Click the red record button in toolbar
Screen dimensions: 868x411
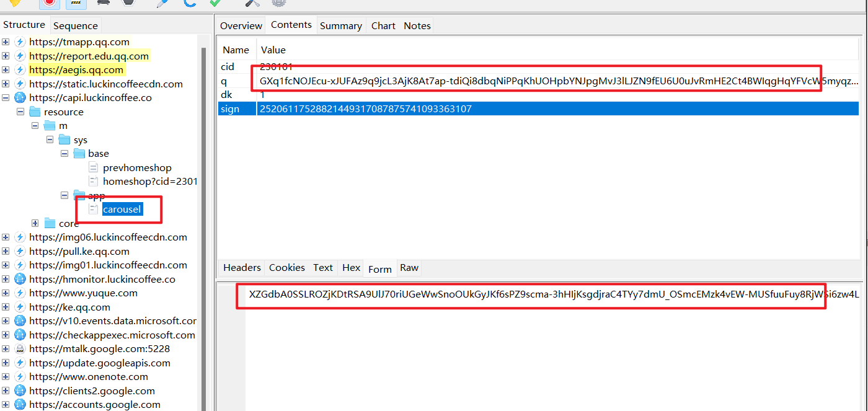click(x=50, y=2)
